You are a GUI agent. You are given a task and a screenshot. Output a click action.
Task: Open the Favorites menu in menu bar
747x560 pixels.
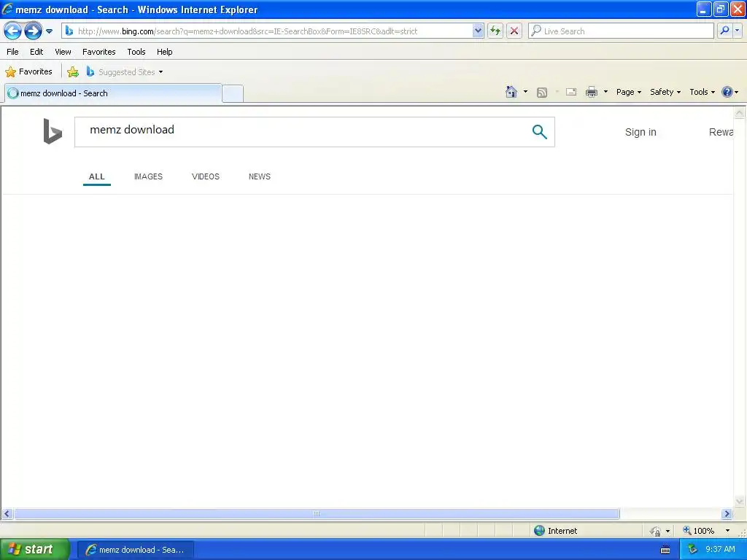tap(99, 52)
